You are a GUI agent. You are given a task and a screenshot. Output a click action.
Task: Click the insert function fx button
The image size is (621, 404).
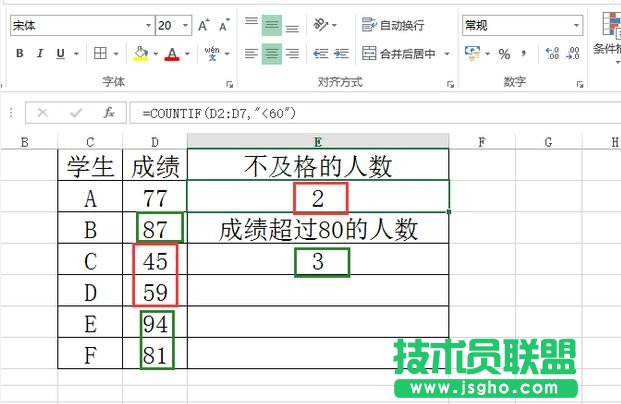tap(109, 113)
